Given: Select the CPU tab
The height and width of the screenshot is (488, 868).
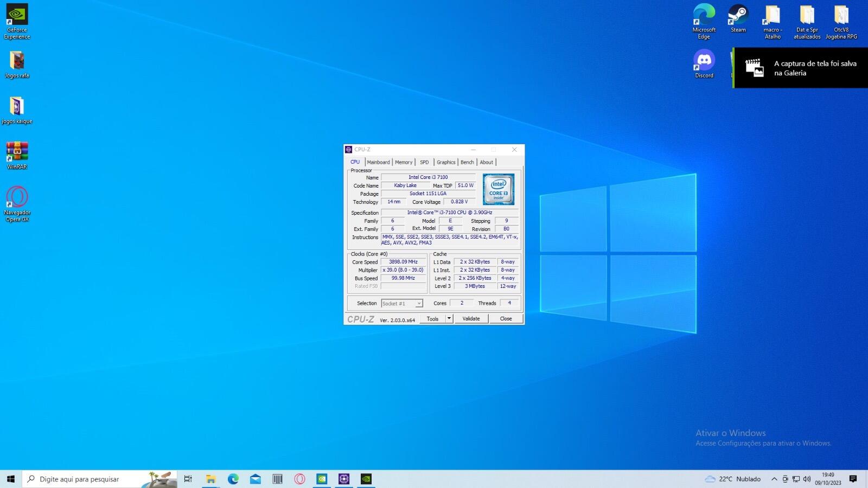Looking at the screenshot, I should coord(355,162).
